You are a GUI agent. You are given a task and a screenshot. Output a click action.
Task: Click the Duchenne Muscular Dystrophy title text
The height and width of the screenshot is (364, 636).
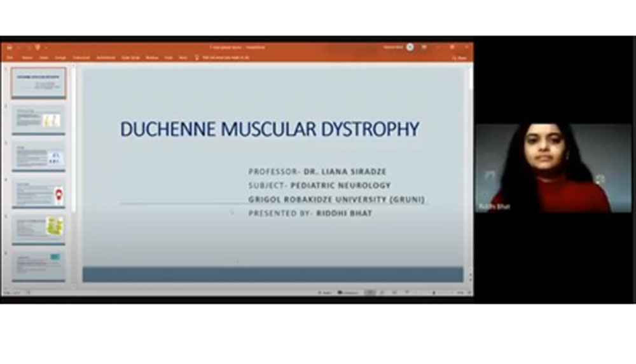pyautogui.click(x=270, y=129)
